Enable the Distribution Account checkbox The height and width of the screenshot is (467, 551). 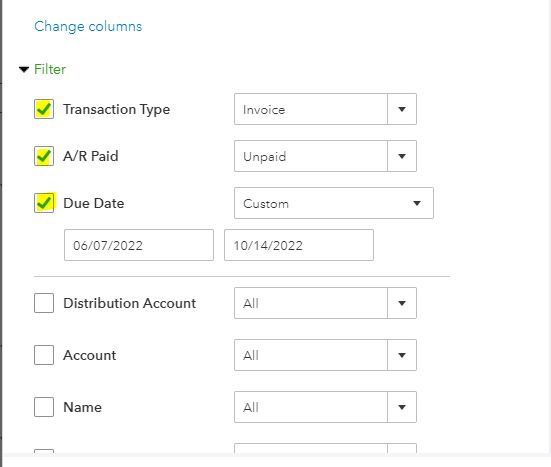point(44,303)
